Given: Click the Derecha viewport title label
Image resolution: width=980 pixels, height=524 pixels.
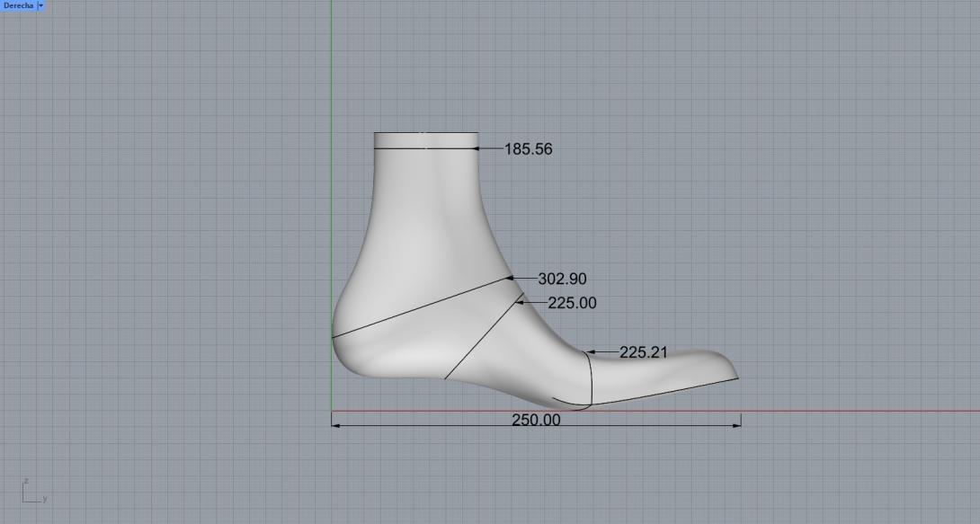Looking at the screenshot, I should pyautogui.click(x=18, y=5).
